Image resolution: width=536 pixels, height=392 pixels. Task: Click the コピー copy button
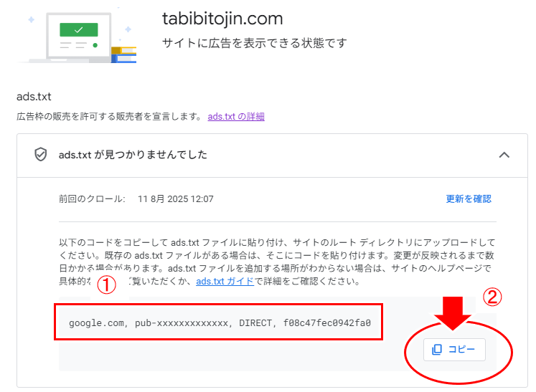[454, 349]
